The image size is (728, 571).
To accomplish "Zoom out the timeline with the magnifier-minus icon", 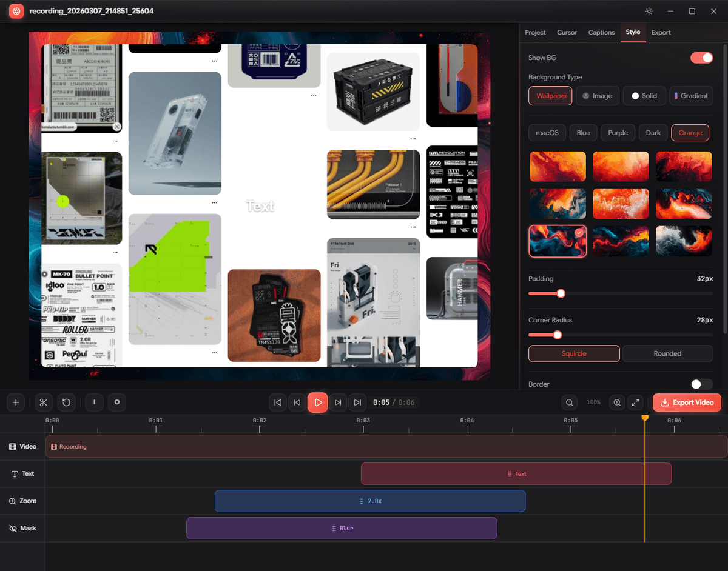I will (x=569, y=402).
